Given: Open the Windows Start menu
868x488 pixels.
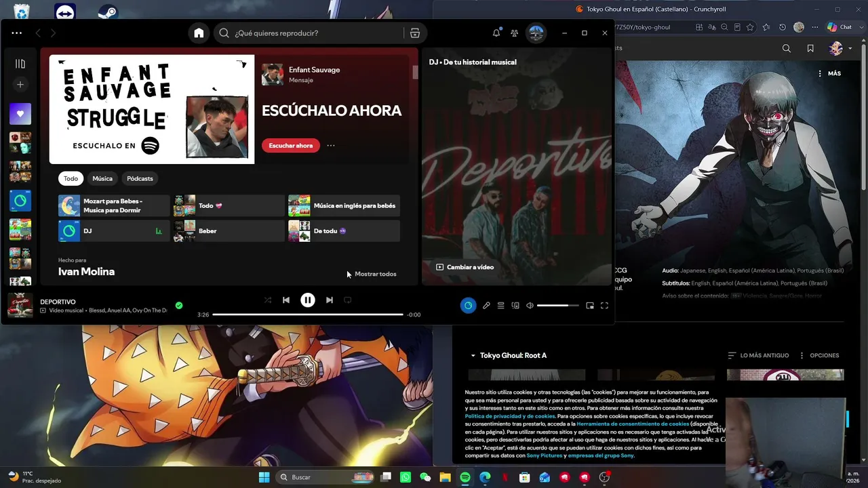Looking at the screenshot, I should point(264,477).
